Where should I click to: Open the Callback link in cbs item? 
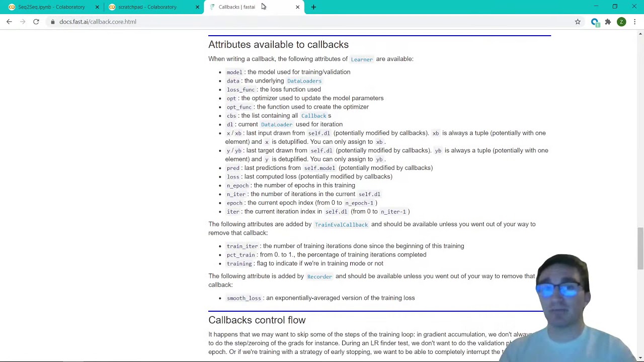(x=314, y=116)
